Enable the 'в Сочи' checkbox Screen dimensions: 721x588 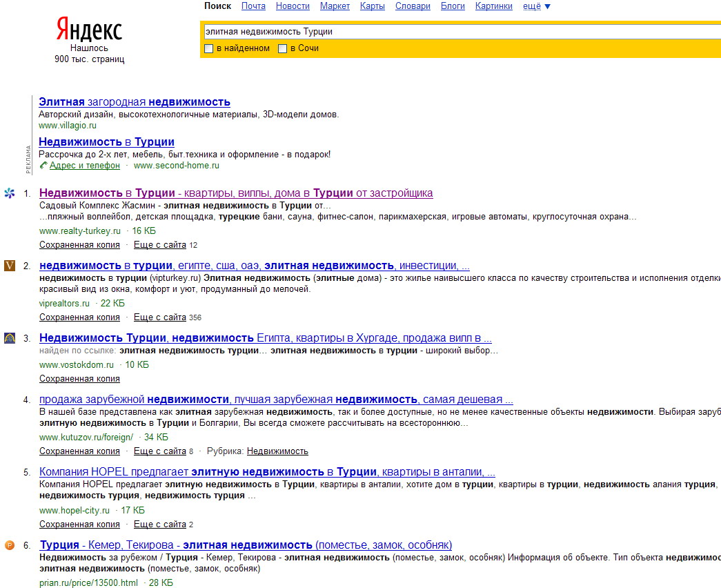(x=282, y=48)
